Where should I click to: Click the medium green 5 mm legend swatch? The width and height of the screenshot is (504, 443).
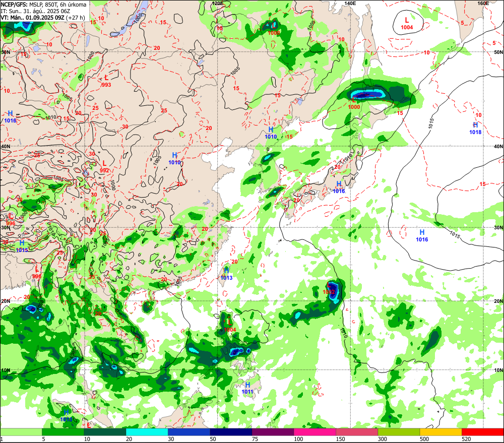tap(63, 432)
